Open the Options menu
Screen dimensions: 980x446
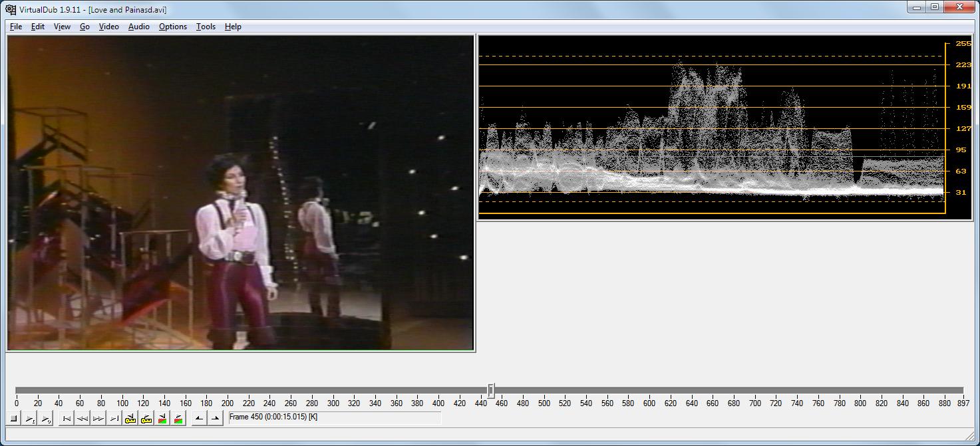[x=173, y=27]
